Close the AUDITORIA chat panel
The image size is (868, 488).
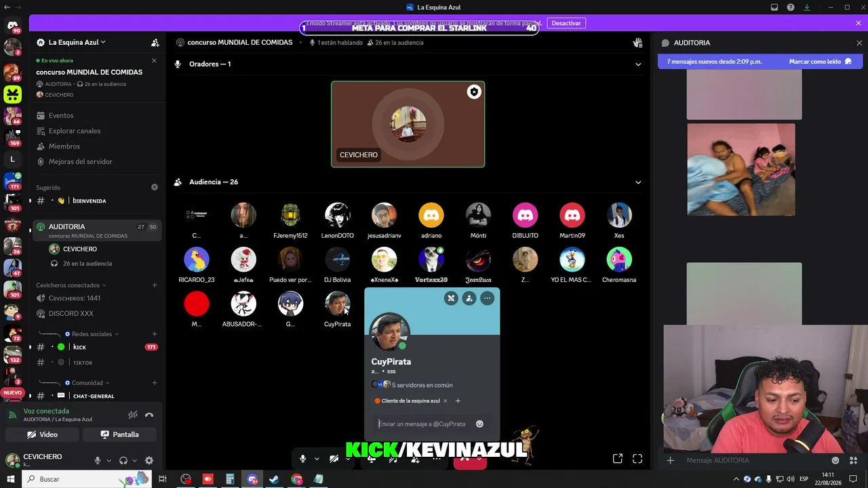click(859, 43)
